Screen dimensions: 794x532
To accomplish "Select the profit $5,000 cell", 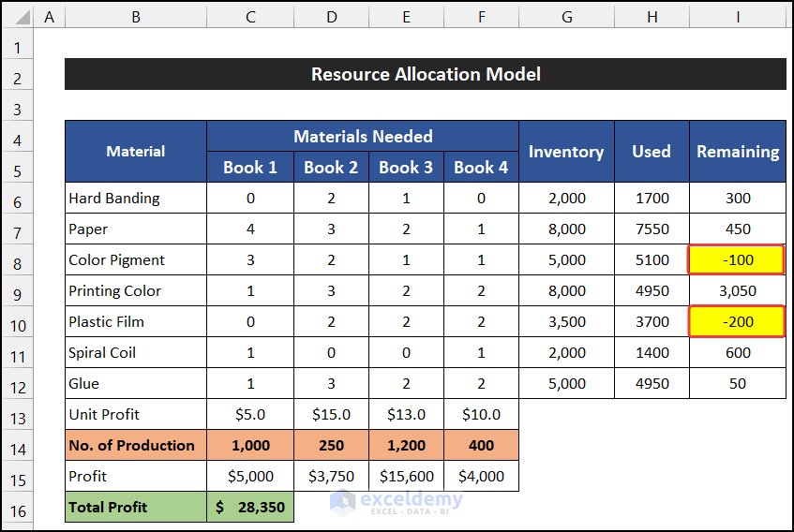I will coord(250,476).
